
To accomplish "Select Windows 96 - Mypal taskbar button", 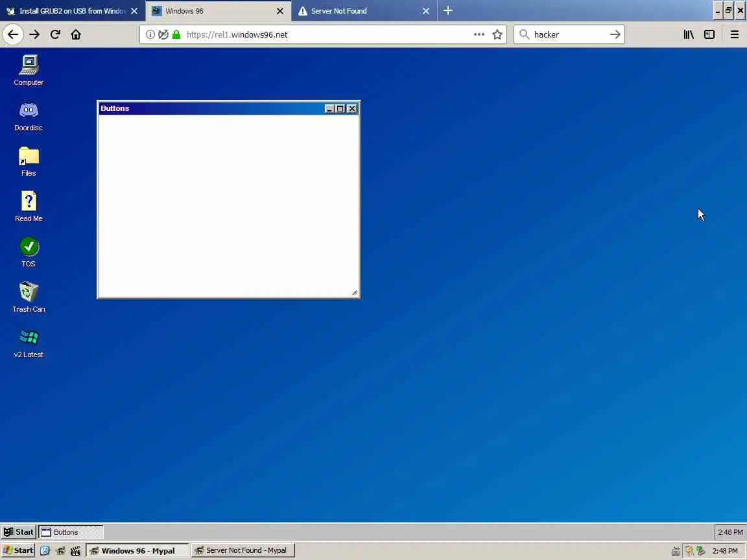I will click(137, 550).
